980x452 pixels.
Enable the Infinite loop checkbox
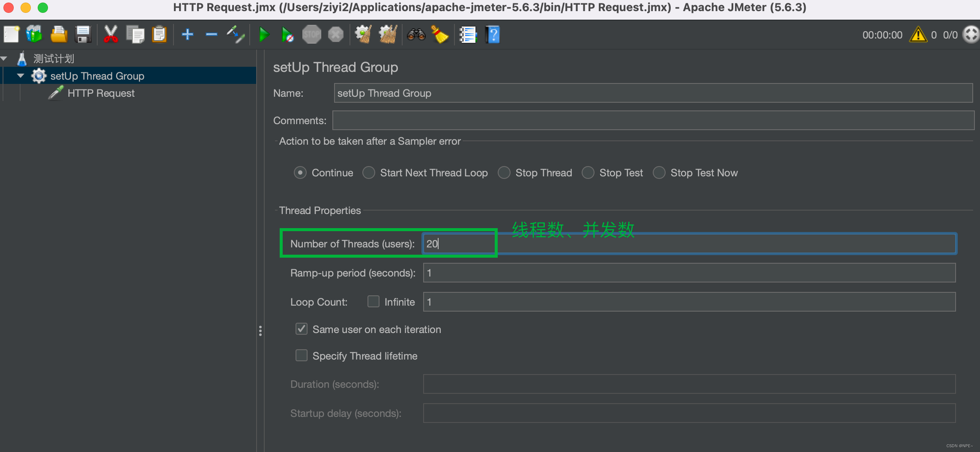point(373,302)
